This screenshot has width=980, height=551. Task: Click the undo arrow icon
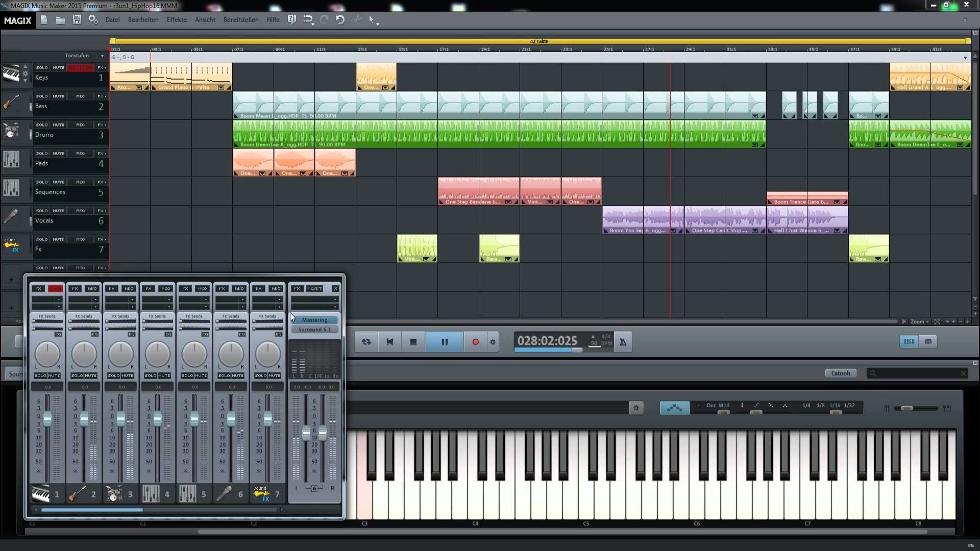[340, 20]
